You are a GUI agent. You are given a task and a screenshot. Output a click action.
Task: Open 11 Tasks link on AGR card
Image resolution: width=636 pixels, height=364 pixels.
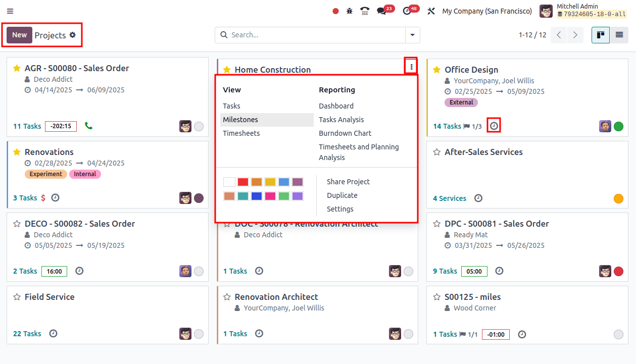click(x=27, y=126)
